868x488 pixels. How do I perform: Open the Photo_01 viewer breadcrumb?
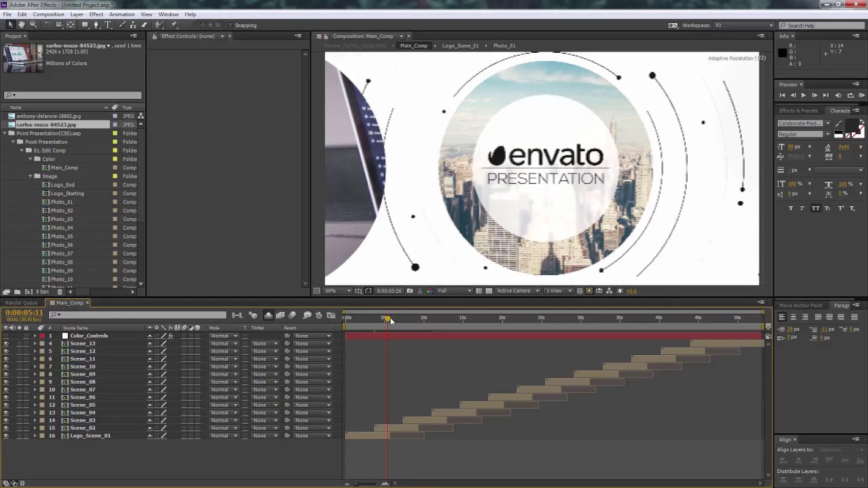click(x=504, y=45)
